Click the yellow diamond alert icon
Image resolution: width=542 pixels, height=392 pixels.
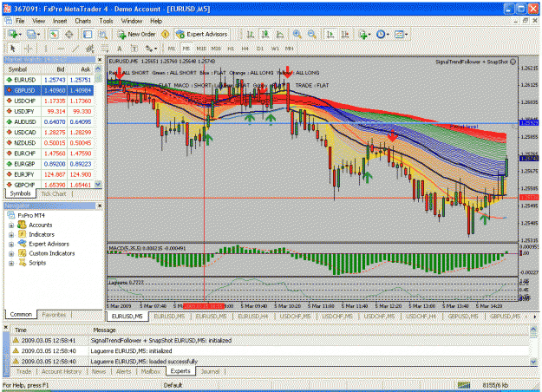click(166, 34)
